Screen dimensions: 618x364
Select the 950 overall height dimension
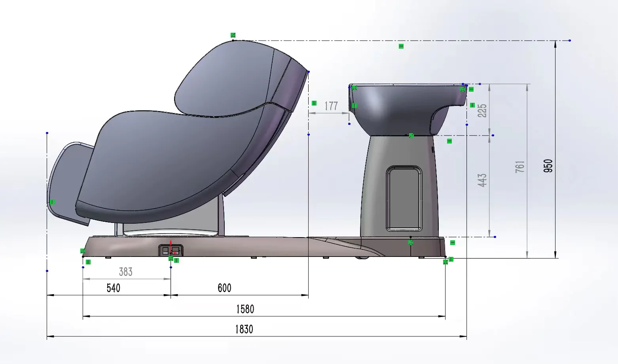coord(548,165)
